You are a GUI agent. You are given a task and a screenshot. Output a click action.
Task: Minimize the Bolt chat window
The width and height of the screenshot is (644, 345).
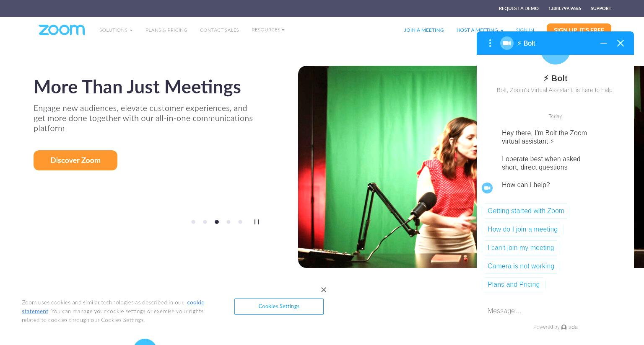pyautogui.click(x=604, y=43)
